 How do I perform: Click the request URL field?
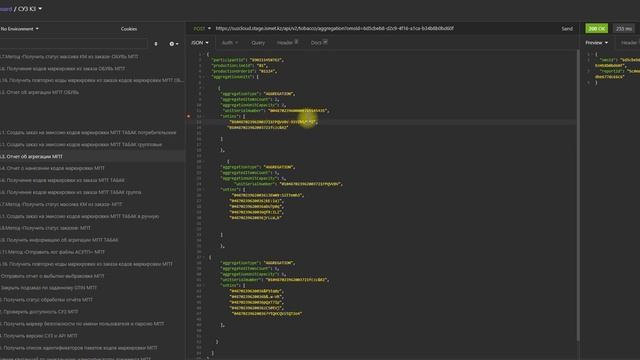click(335, 29)
